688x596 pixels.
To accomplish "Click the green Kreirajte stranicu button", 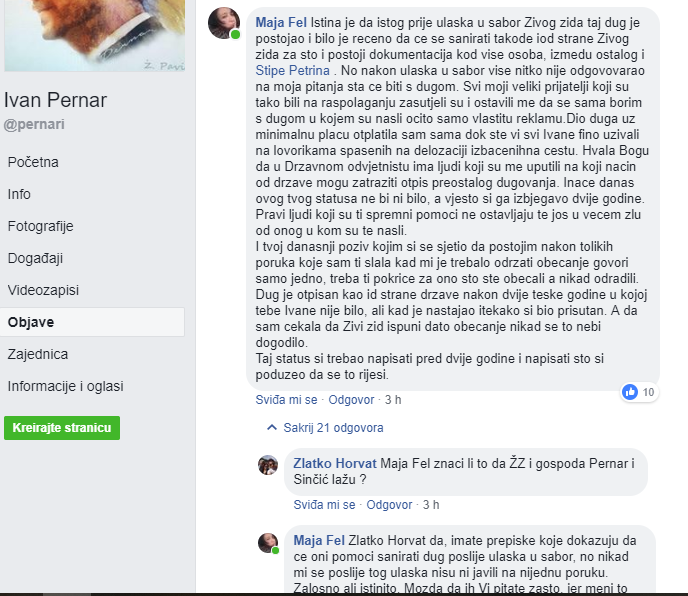I will [x=62, y=428].
